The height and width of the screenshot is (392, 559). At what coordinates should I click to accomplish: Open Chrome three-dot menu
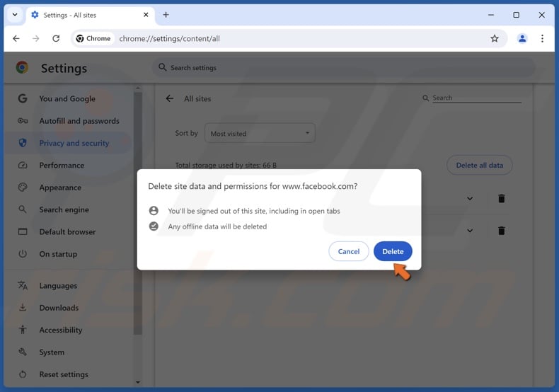click(542, 38)
